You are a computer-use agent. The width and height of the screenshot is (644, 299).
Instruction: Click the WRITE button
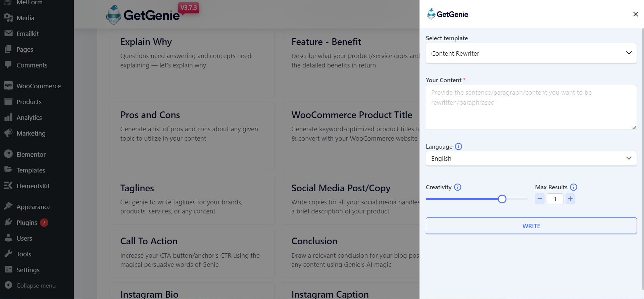[531, 226]
